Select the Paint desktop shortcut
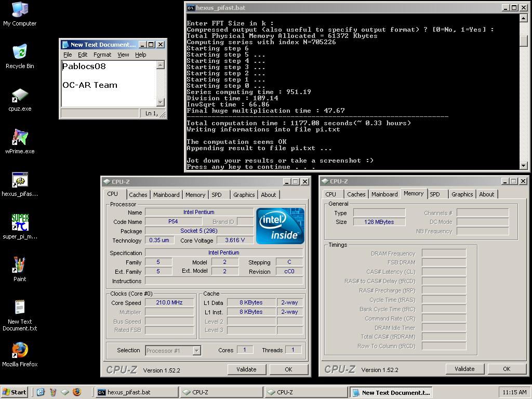The width and height of the screenshot is (532, 399). tap(20, 270)
